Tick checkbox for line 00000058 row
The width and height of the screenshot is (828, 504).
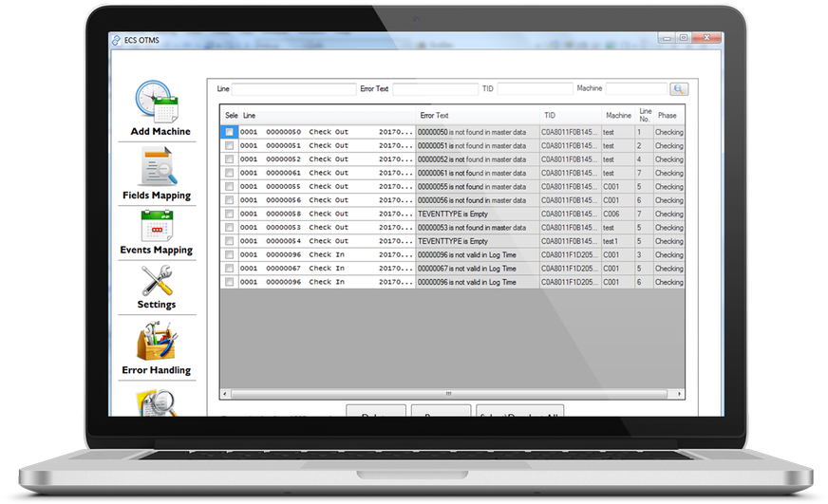(229, 214)
